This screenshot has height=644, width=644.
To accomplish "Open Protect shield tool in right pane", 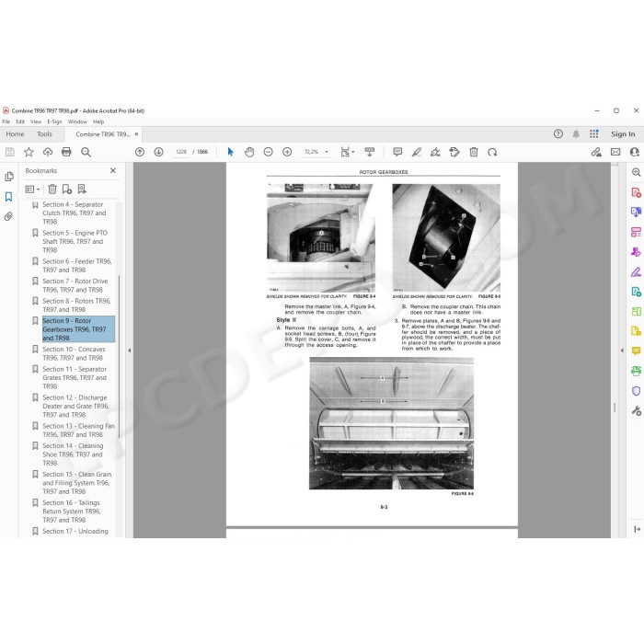I will [636, 391].
